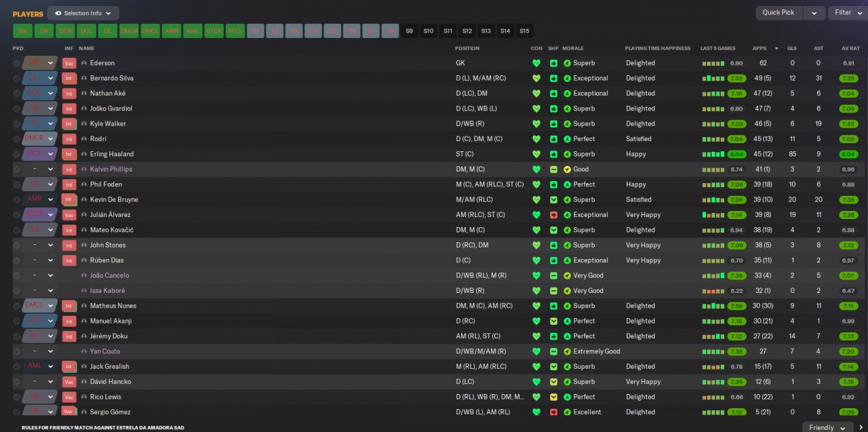
Task: Toggle the picked checkmark for Erling Haaland
Action: [16, 154]
